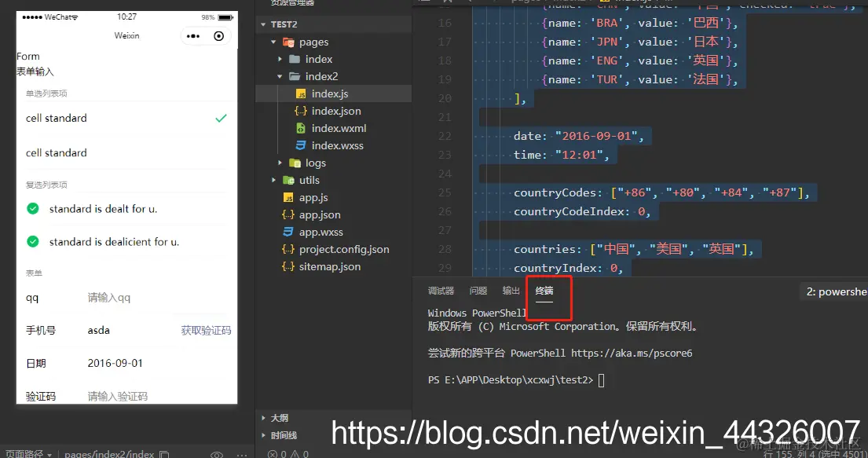Click the sitemap.json braces icon
The height and width of the screenshot is (458, 868).
pyautogui.click(x=288, y=266)
